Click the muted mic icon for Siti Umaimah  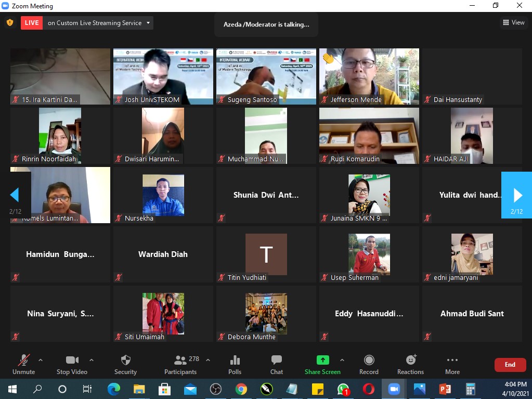[119, 337]
